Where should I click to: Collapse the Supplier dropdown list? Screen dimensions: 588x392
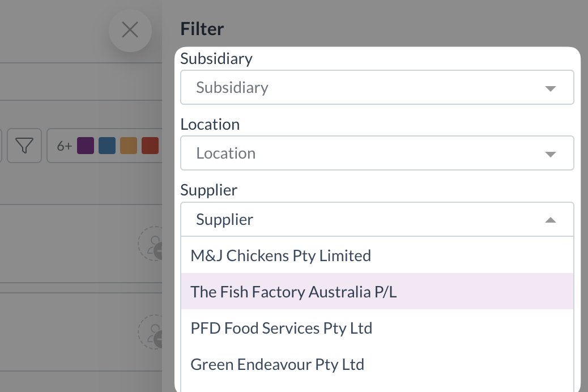click(377, 219)
